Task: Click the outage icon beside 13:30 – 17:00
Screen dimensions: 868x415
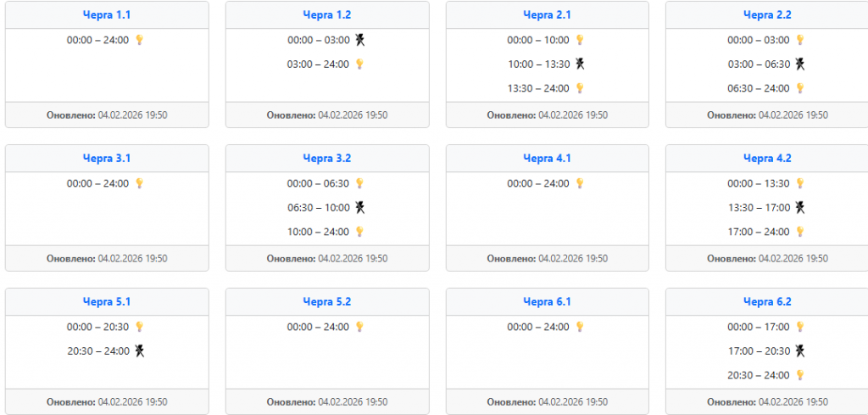Action: 800,207
